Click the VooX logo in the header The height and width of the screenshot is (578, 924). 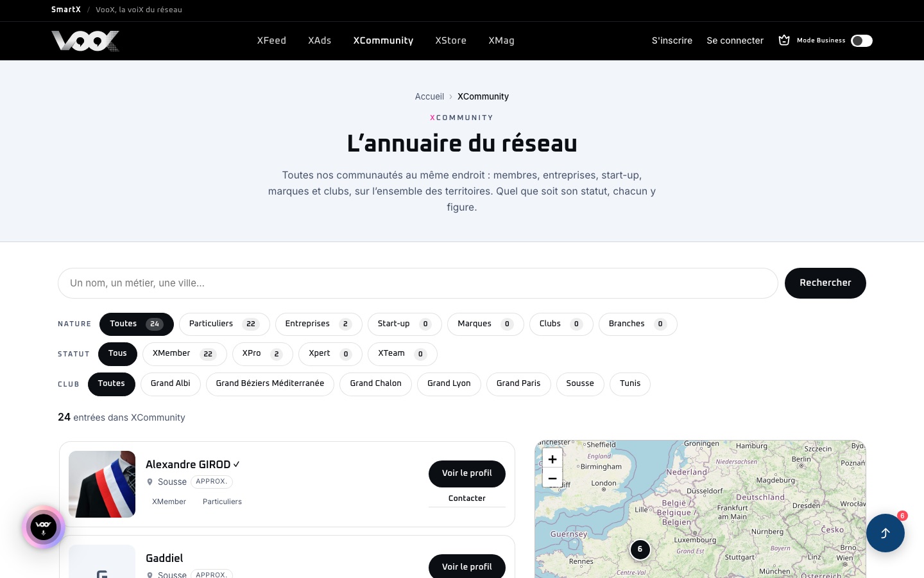coord(85,40)
